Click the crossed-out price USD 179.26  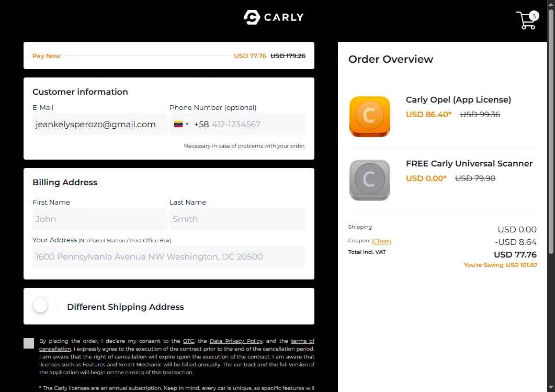pos(288,56)
